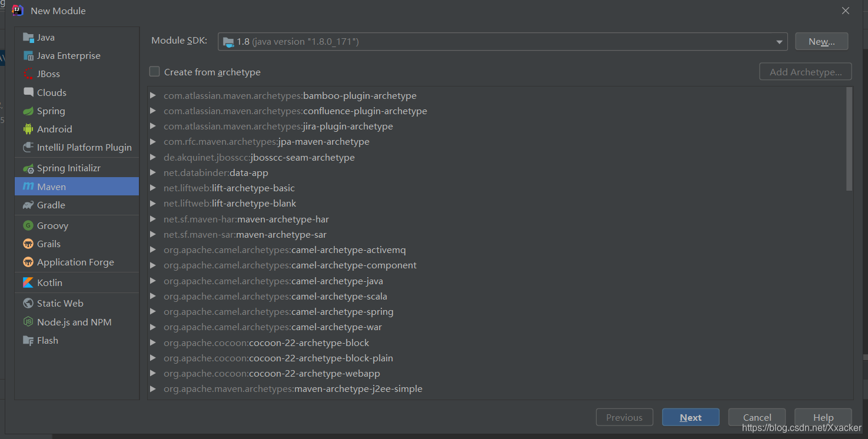Click the Node.js hexagon icon
Screen dimensions: 868x439
(28, 322)
